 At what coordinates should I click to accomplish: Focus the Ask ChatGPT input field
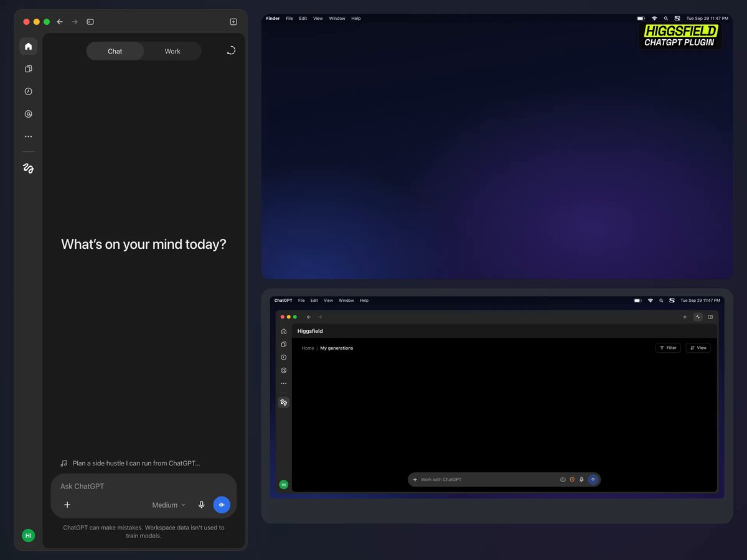point(144,486)
